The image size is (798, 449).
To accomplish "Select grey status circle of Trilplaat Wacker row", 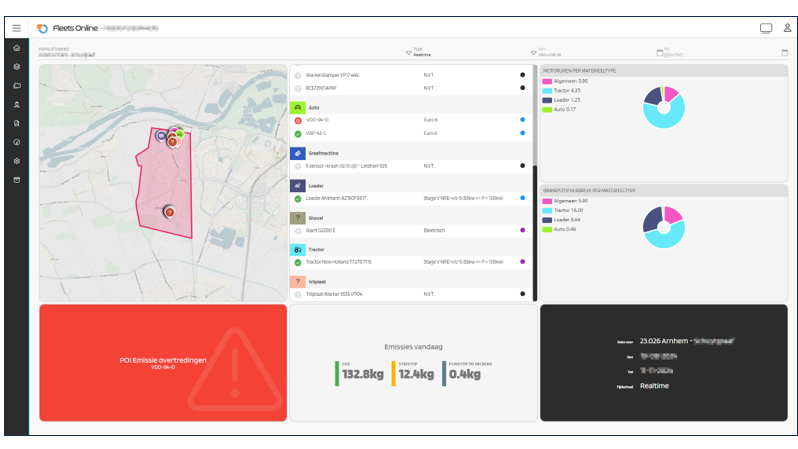I will click(298, 295).
